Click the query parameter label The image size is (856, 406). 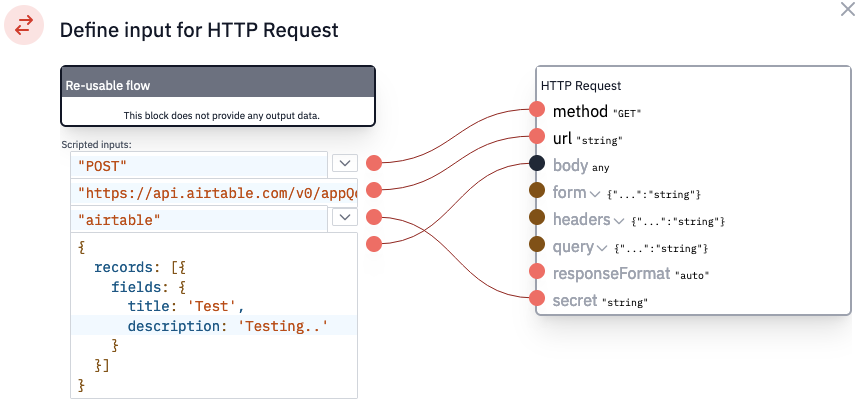573,247
